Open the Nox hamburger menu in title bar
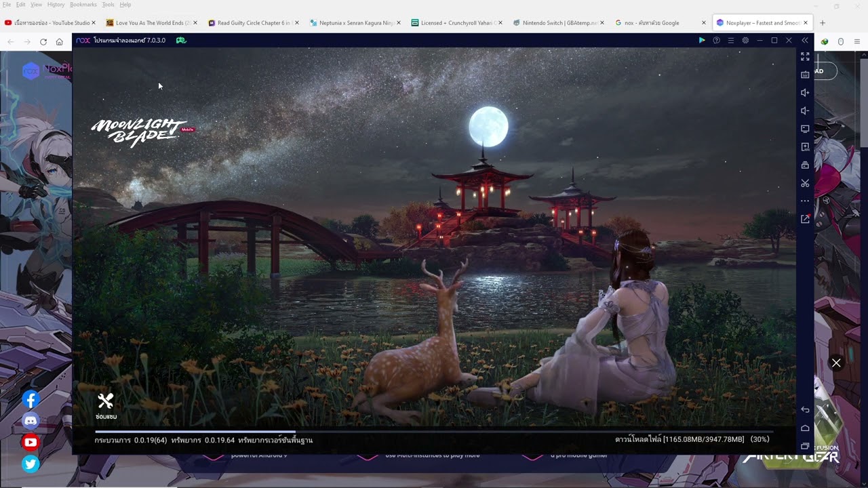Image resolution: width=868 pixels, height=488 pixels. [x=730, y=41]
